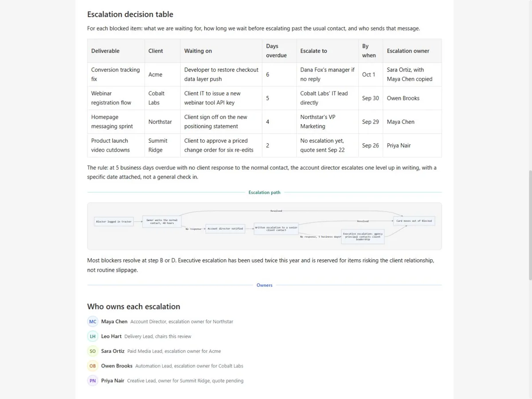
Task: Click the 'Card moves out of Blocked' node
Action: point(414,221)
